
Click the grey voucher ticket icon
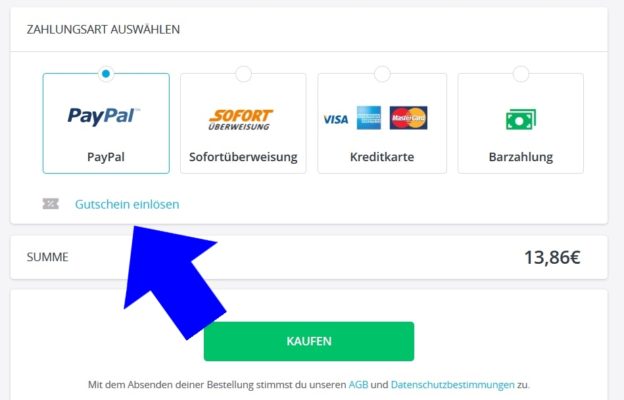point(51,204)
